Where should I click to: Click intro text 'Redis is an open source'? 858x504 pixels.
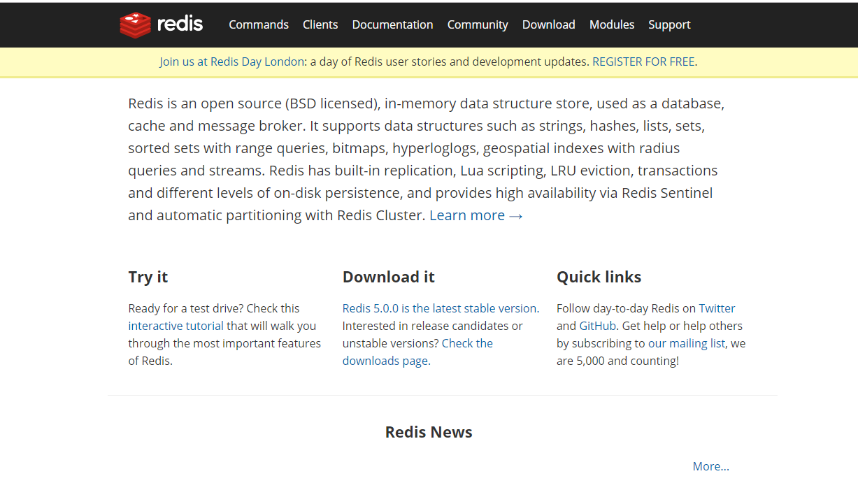[x=204, y=103]
